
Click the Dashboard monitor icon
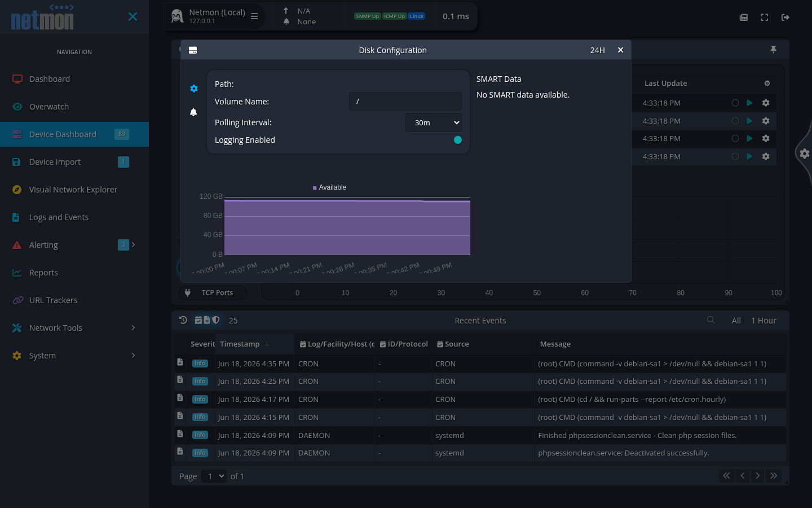17,79
